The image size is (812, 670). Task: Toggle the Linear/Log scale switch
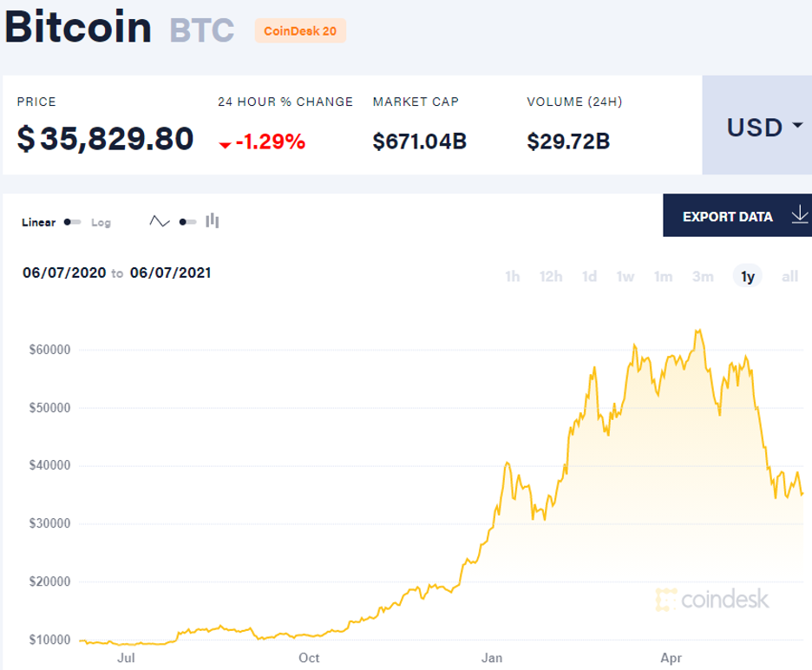72,222
